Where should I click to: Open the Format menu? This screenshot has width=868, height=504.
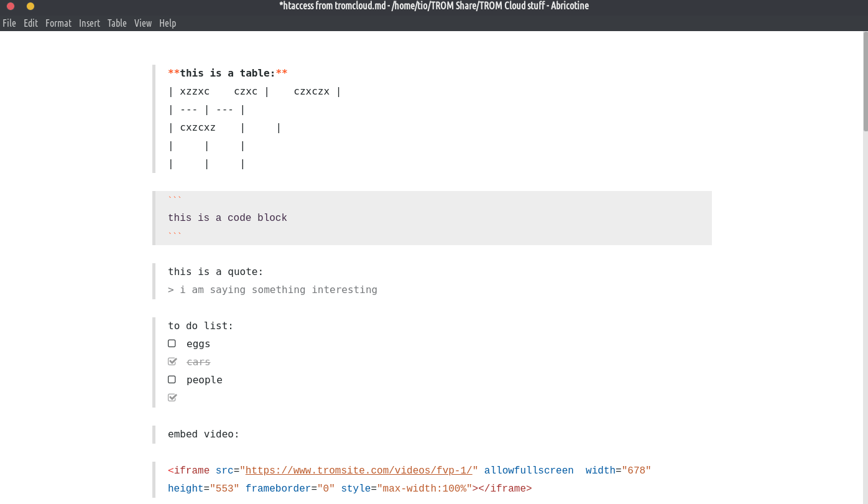tap(58, 23)
